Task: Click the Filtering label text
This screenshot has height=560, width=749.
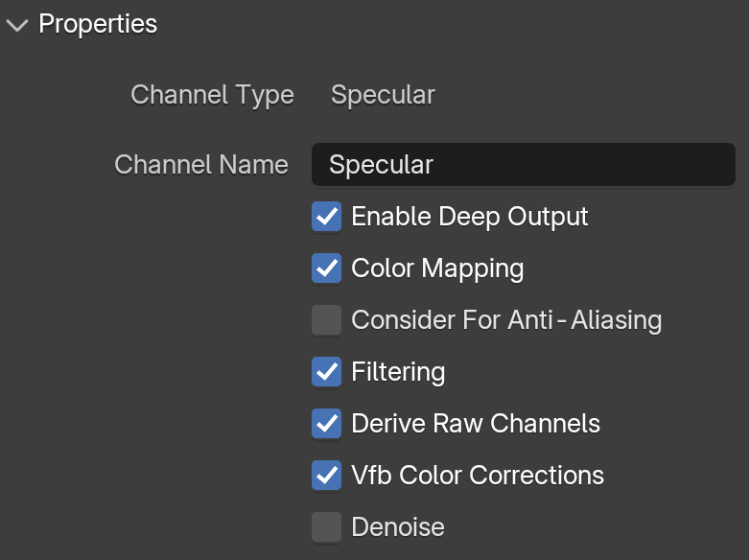Action: [x=398, y=372]
